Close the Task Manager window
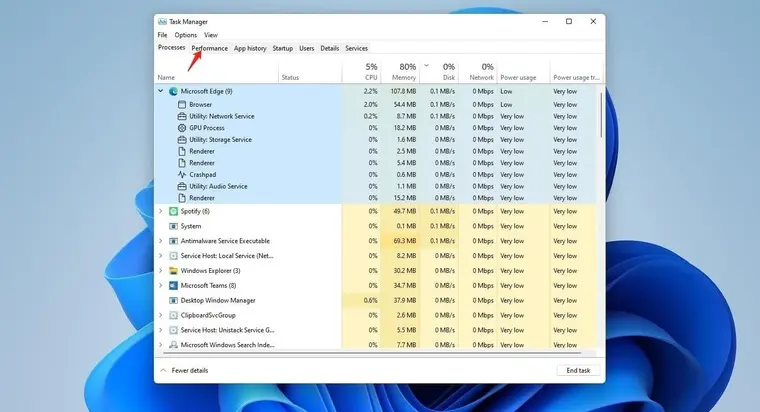The image size is (760, 412). click(x=593, y=21)
